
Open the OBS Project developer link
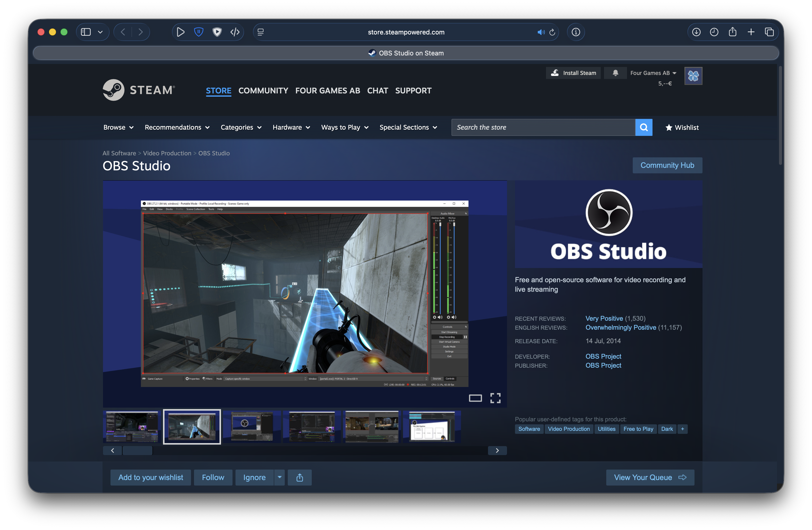tap(603, 356)
